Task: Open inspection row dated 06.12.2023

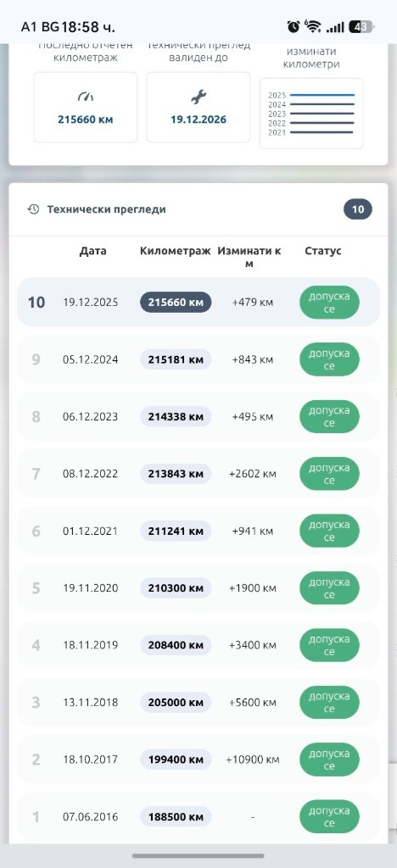Action: click(x=198, y=417)
